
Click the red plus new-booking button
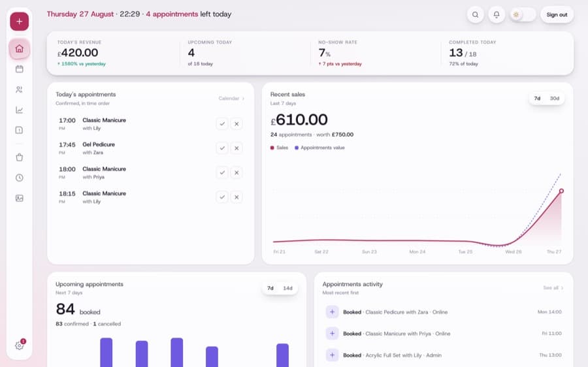[x=20, y=22]
